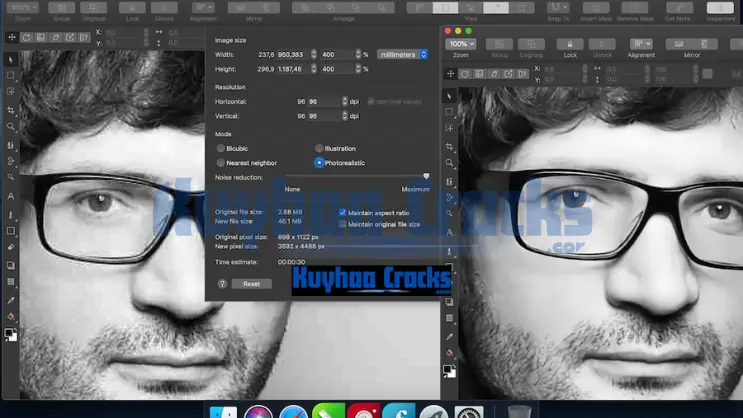
Task: Select the Text tool in left toolbar
Action: (x=11, y=196)
